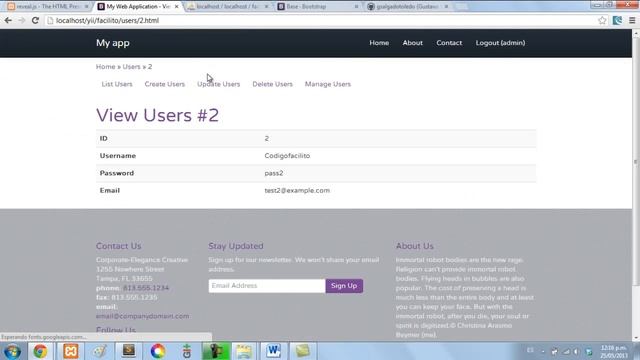Click the My app brand link
Viewport: 640px width, 360px height.
[113, 43]
